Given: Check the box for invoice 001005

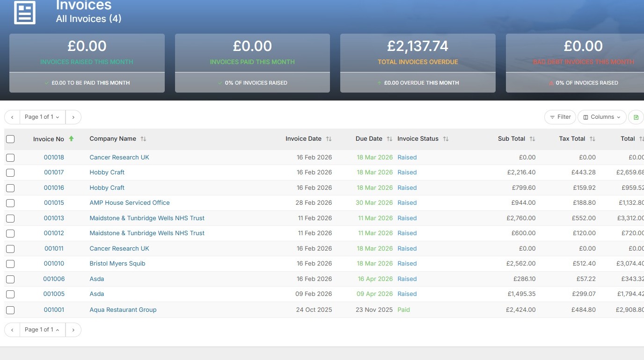Looking at the screenshot, I should 10,294.
